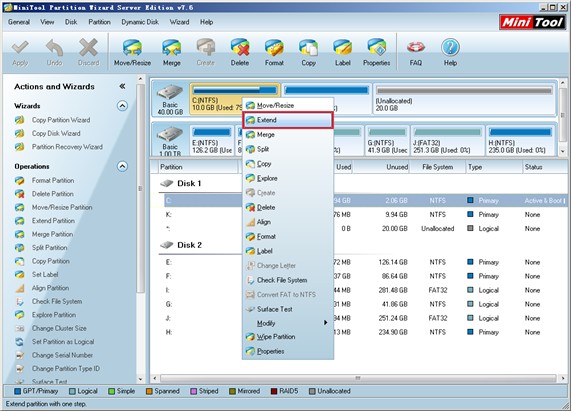Click the File System column header
Image resolution: width=572 pixels, height=412 pixels.
[437, 167]
